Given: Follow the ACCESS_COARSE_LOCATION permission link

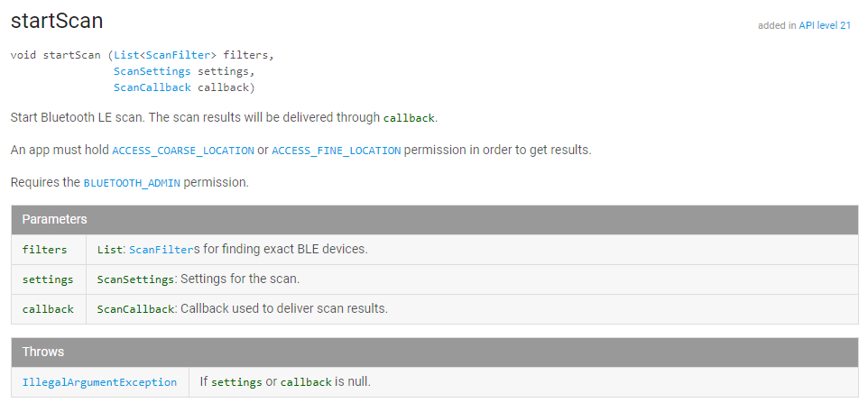Looking at the screenshot, I should (183, 151).
